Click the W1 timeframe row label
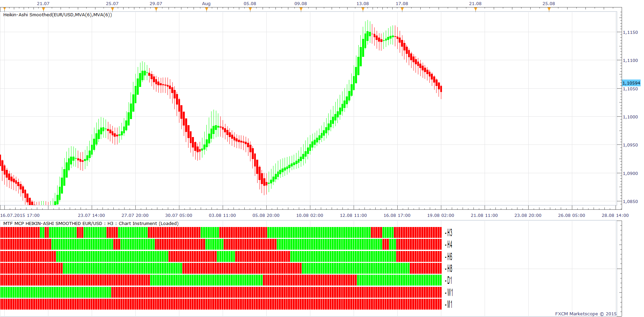This screenshot has width=644, height=317. [449, 292]
